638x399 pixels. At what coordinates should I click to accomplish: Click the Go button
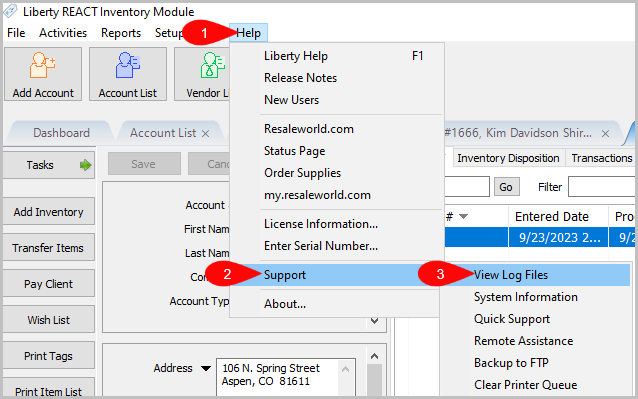(x=506, y=187)
